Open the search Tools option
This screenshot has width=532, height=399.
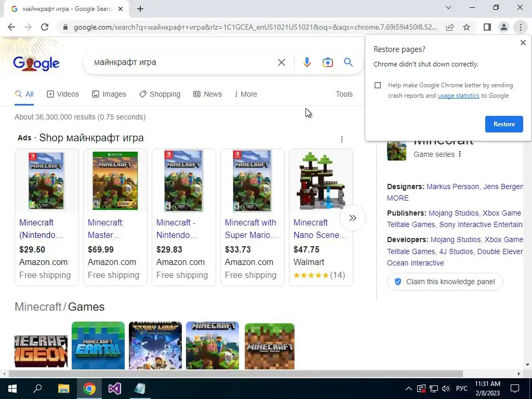tap(344, 94)
